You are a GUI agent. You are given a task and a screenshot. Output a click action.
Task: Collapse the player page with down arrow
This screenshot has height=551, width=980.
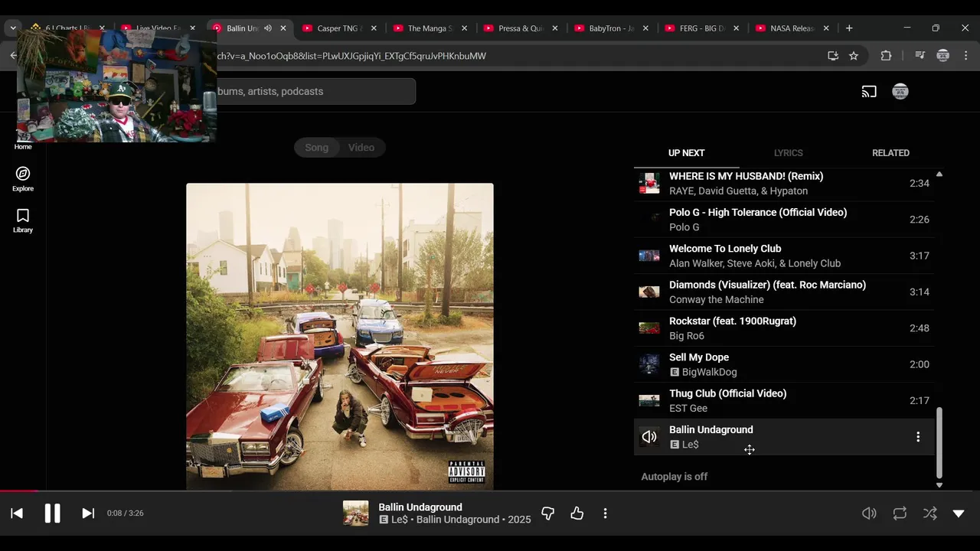tap(959, 514)
